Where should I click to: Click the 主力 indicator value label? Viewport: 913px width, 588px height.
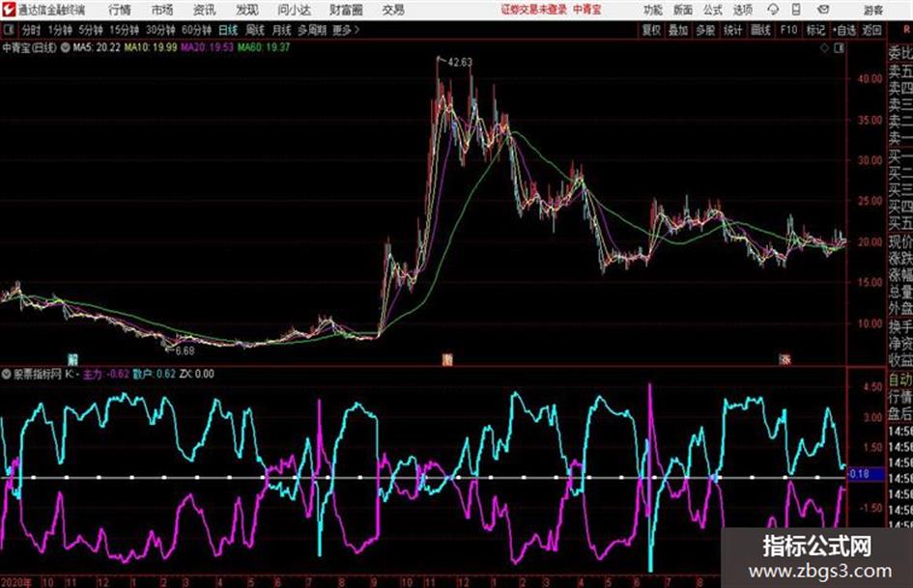click(105, 375)
